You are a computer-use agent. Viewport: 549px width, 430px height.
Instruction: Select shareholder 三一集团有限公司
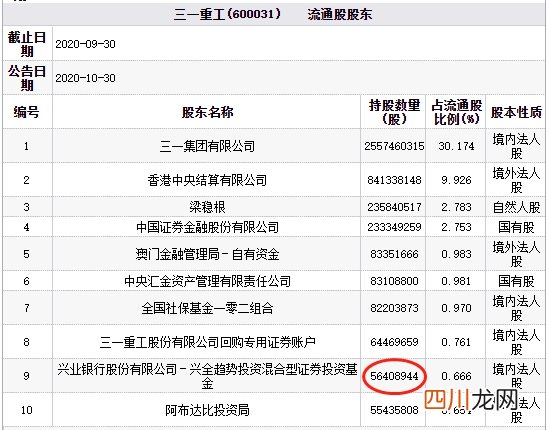(207, 146)
